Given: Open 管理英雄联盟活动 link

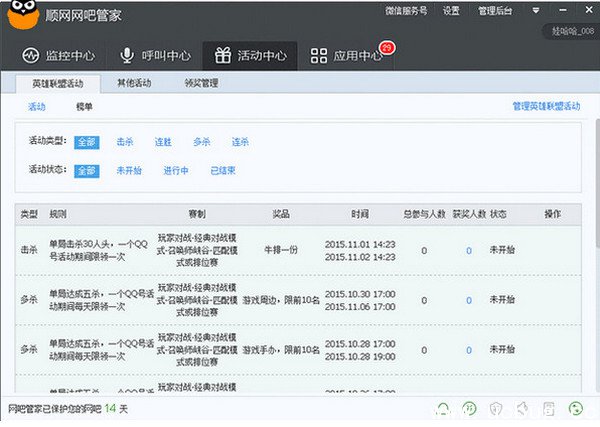Looking at the screenshot, I should [x=546, y=106].
